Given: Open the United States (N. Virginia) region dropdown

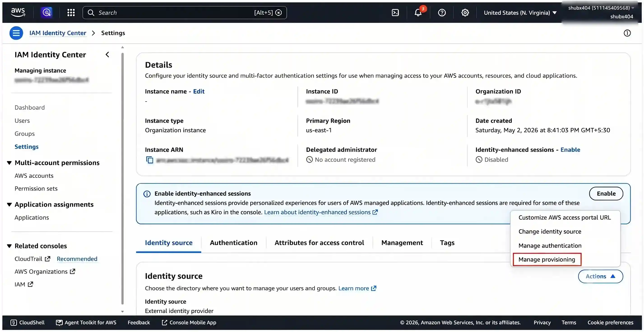Looking at the screenshot, I should click(x=520, y=13).
